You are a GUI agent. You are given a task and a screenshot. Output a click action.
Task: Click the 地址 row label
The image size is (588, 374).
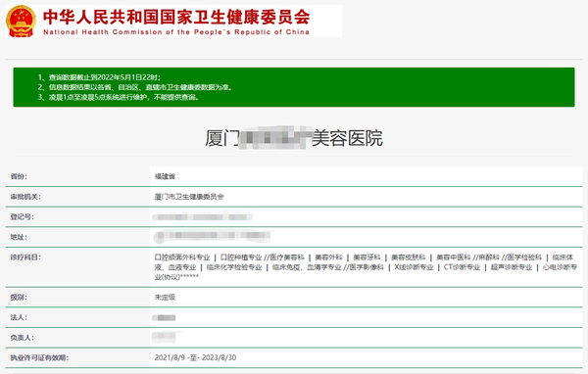(19, 237)
